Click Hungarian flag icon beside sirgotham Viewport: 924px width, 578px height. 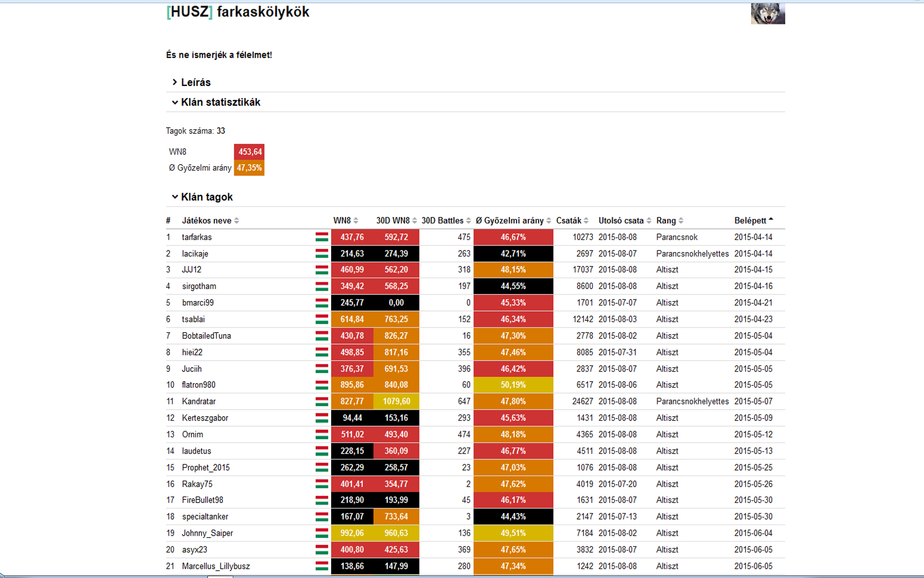click(x=322, y=286)
